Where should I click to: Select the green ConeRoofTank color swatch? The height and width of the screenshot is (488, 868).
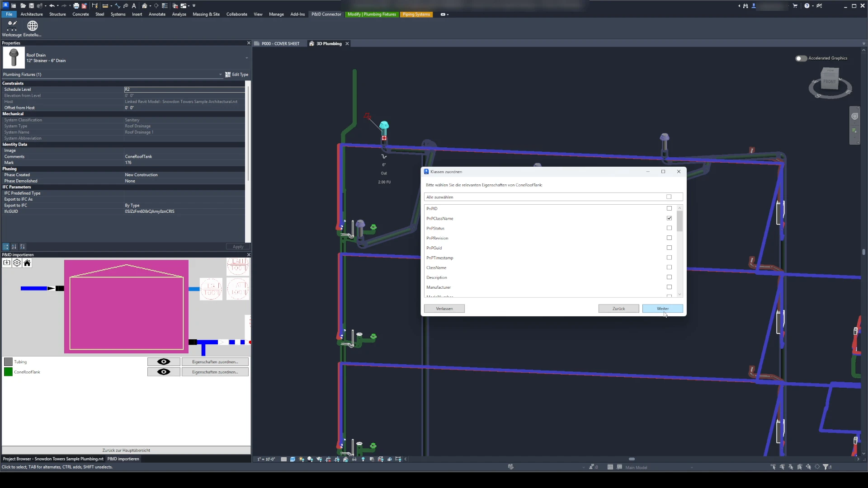pyautogui.click(x=8, y=372)
